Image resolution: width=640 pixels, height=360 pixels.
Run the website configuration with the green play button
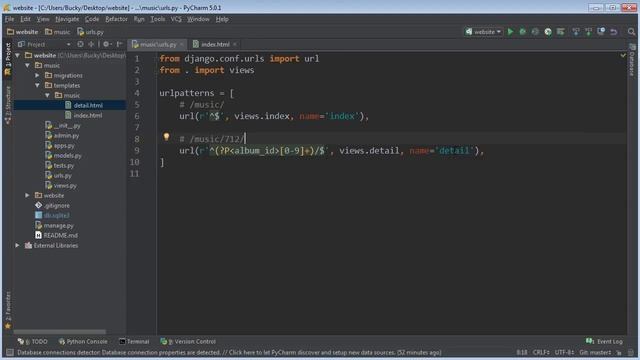[x=510, y=31]
